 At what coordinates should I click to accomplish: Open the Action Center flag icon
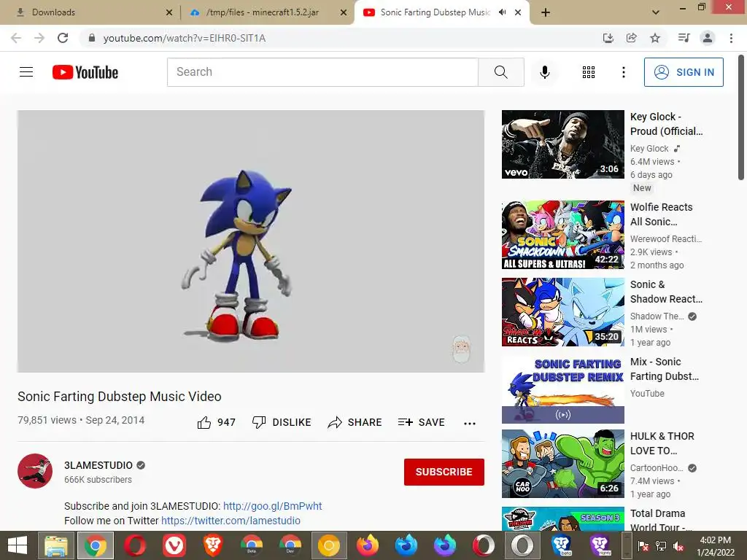tap(643, 545)
